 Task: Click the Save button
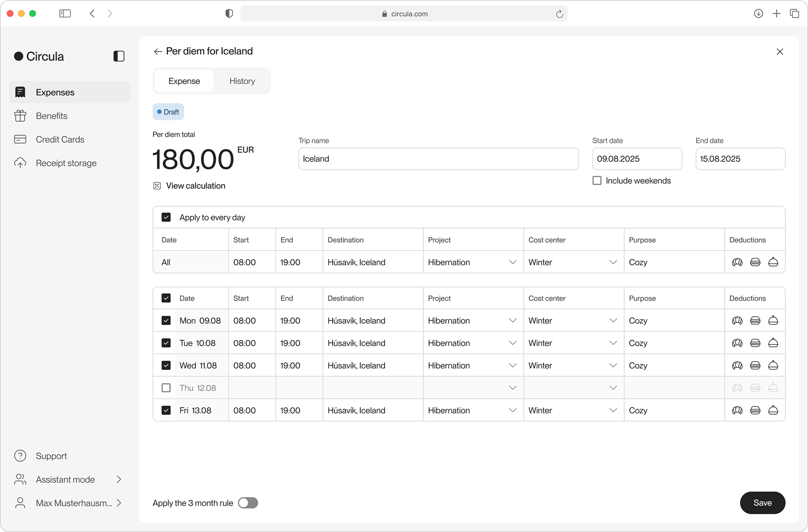763,503
